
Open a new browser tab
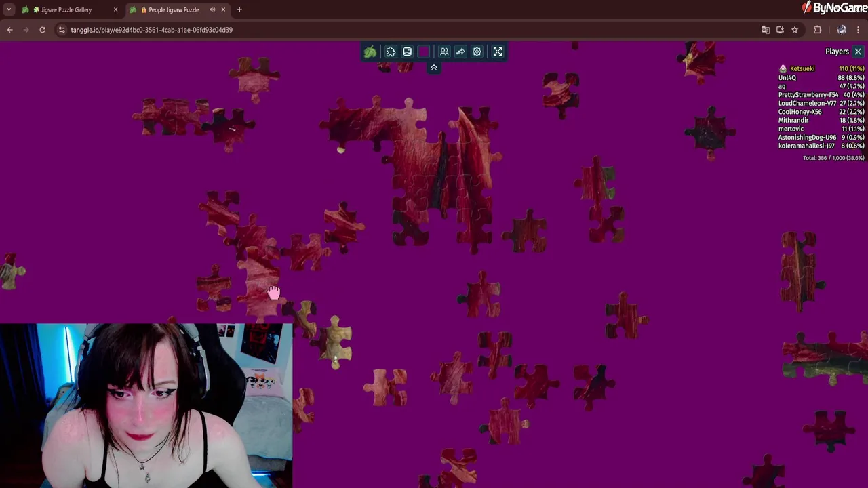239,9
